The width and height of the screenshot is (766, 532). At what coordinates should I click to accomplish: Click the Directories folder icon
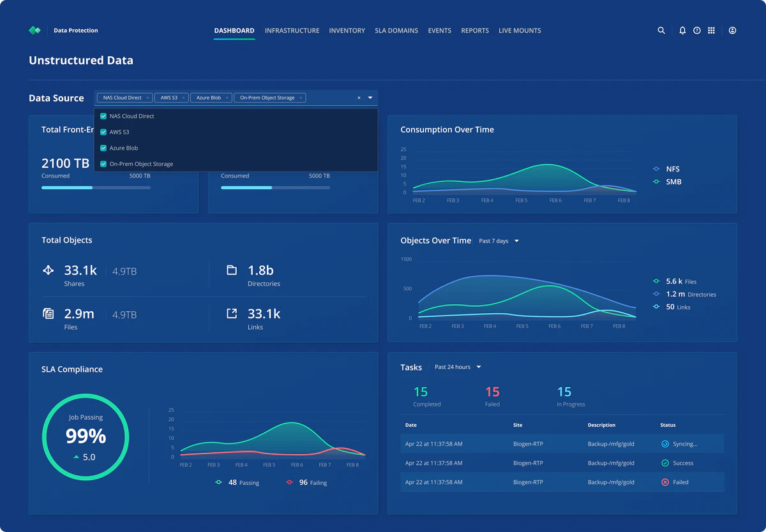tap(232, 270)
